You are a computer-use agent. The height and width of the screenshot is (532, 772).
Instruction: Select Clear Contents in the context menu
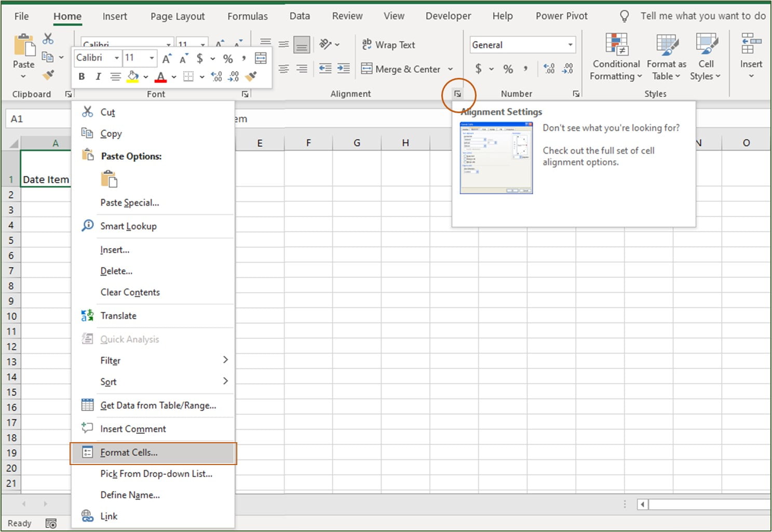[130, 292]
